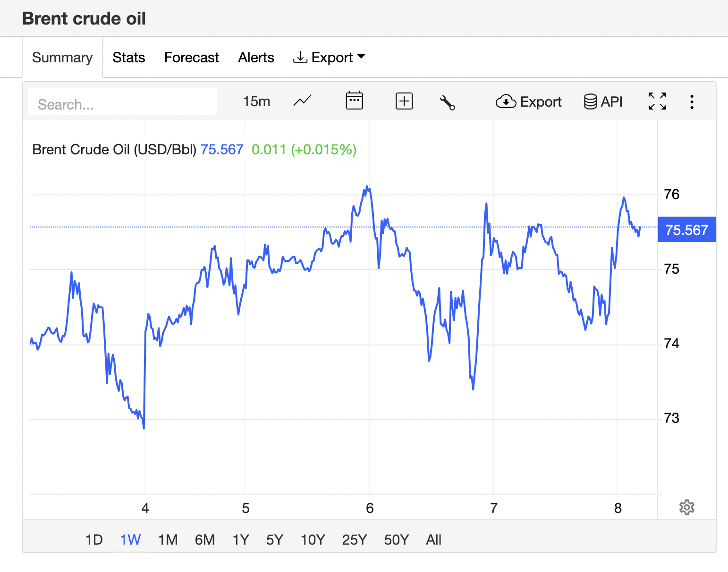Open the Alerts tab
This screenshot has height=572, width=728.
tap(256, 58)
